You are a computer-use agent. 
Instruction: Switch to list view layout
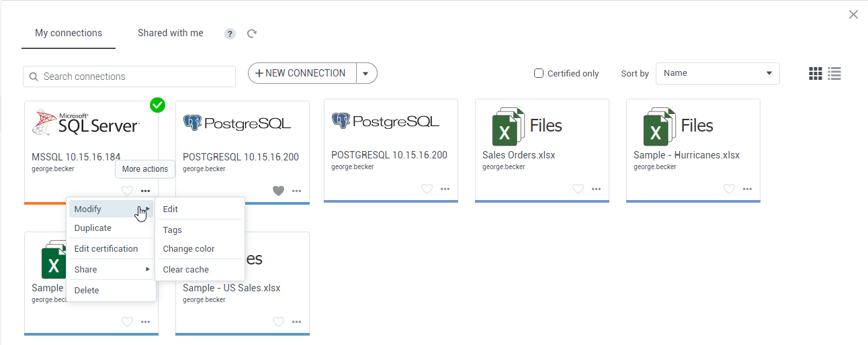(x=834, y=74)
